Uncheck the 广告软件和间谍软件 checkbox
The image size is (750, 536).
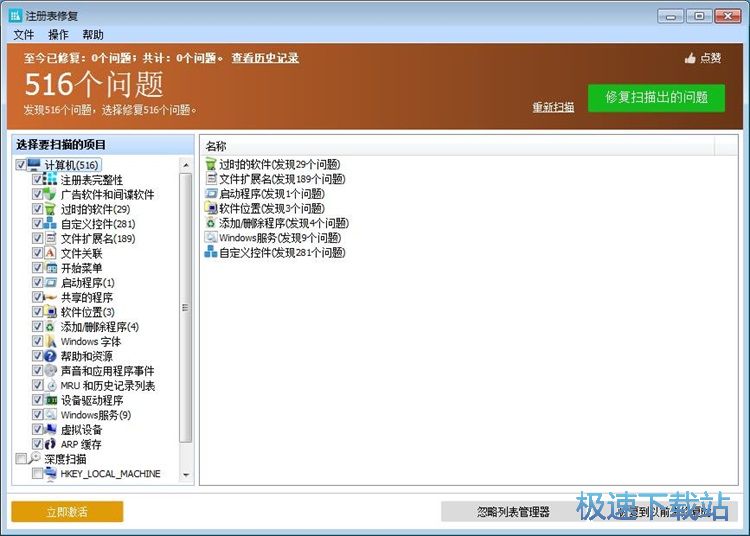[x=37, y=194]
